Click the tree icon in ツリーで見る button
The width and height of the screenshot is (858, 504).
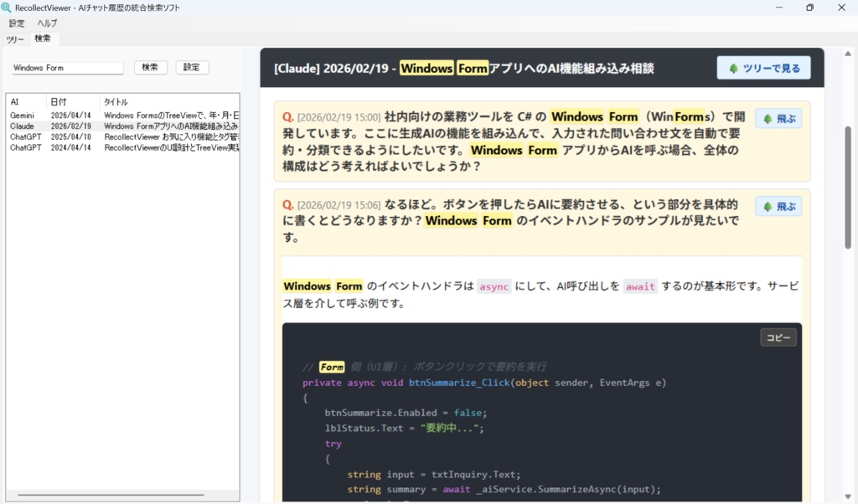click(x=733, y=69)
